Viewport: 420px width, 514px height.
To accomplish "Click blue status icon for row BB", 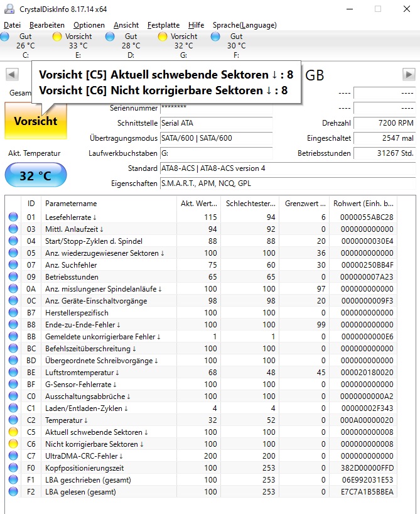I will [13, 336].
